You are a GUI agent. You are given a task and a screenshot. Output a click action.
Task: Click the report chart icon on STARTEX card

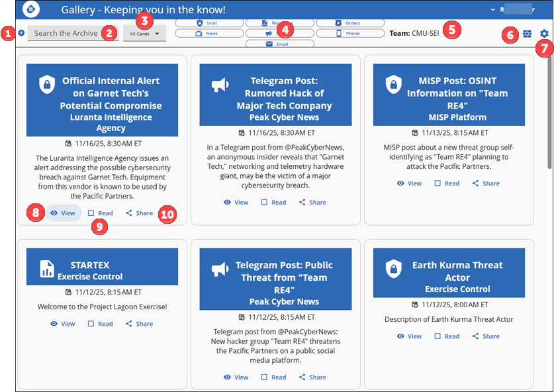tap(47, 269)
